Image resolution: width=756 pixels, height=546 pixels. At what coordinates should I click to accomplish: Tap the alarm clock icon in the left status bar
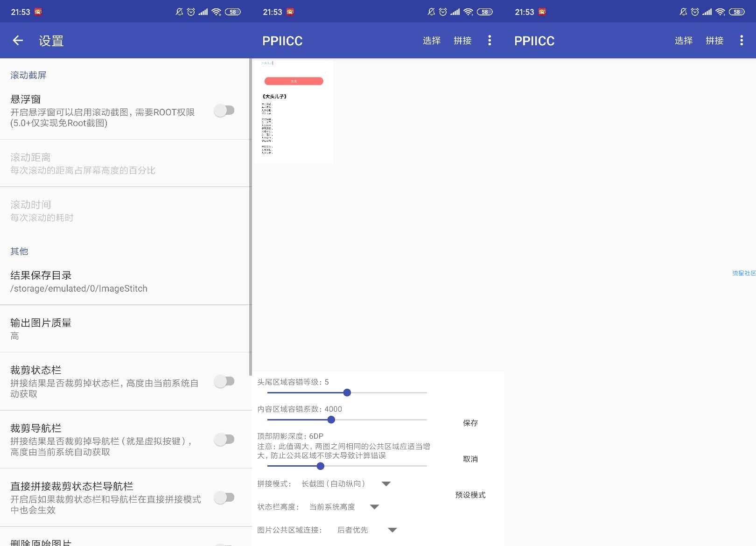[x=191, y=12]
